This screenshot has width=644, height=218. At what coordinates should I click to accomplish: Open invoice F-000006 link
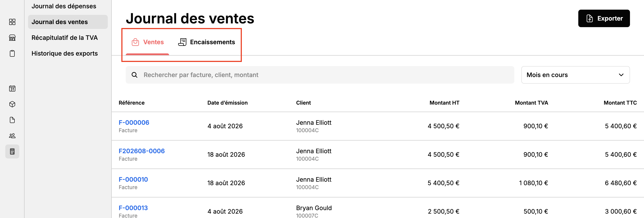point(134,123)
